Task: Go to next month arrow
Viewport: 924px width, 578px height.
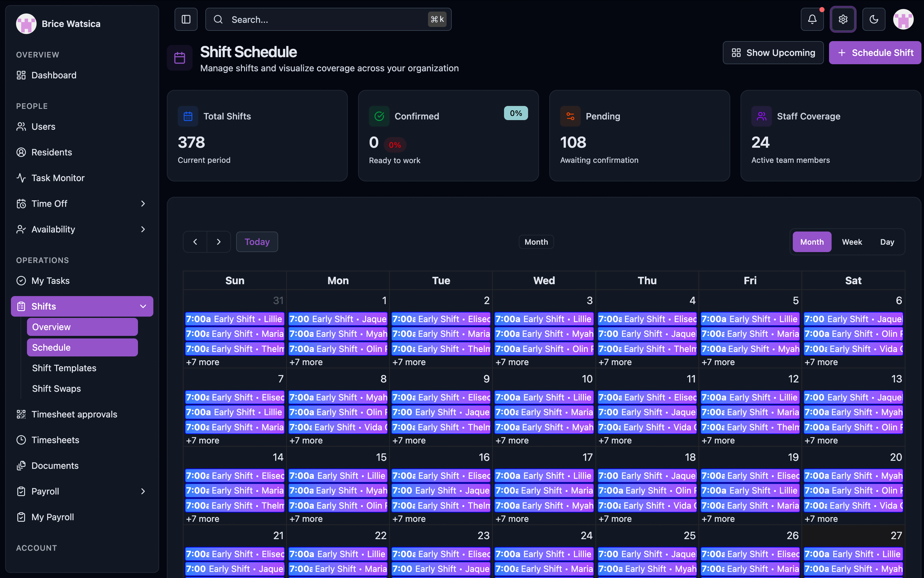Action: click(x=219, y=242)
